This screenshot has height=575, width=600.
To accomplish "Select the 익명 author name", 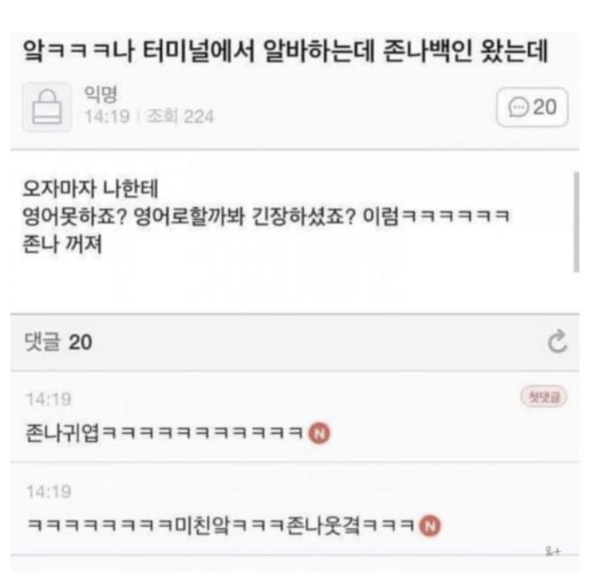I will [x=101, y=94].
